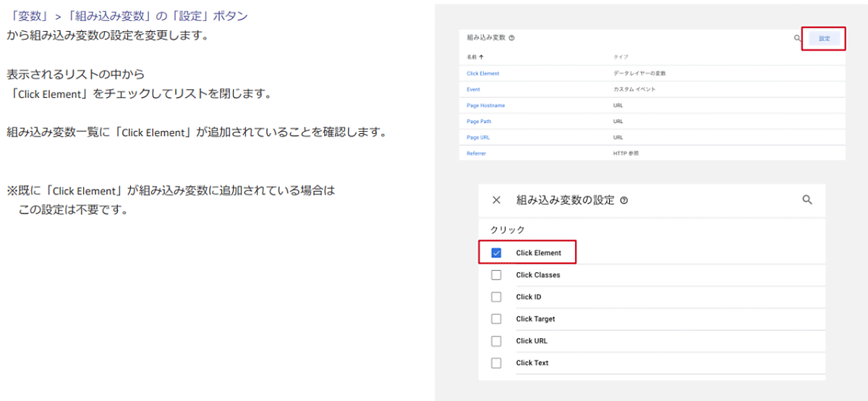The image size is (868, 401).
Task: Close the 組み込み変数の設定 panel with X
Action: 496,200
